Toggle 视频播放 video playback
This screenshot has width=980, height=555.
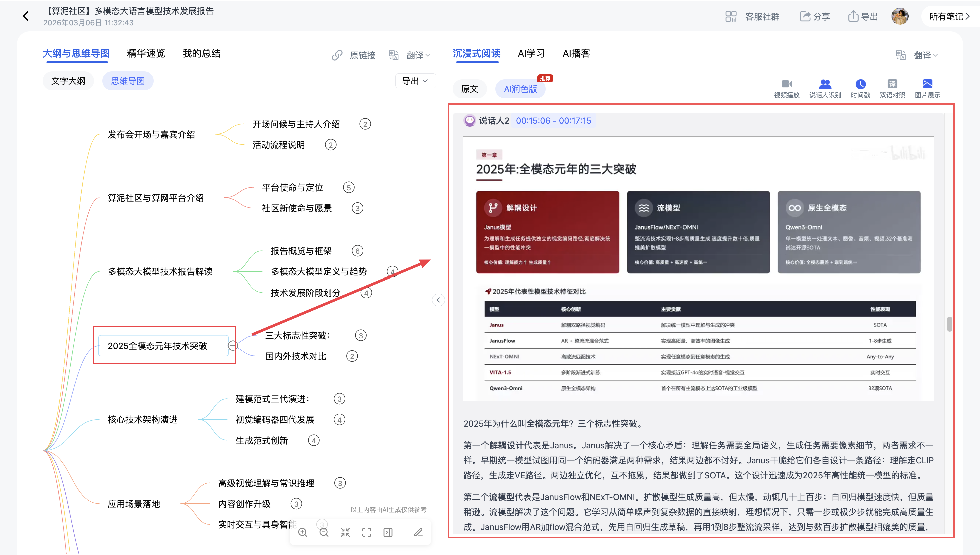[x=787, y=89]
